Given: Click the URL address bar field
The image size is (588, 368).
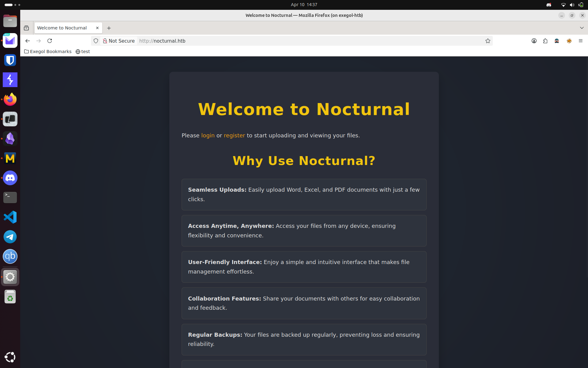Looking at the screenshot, I should 306,41.
